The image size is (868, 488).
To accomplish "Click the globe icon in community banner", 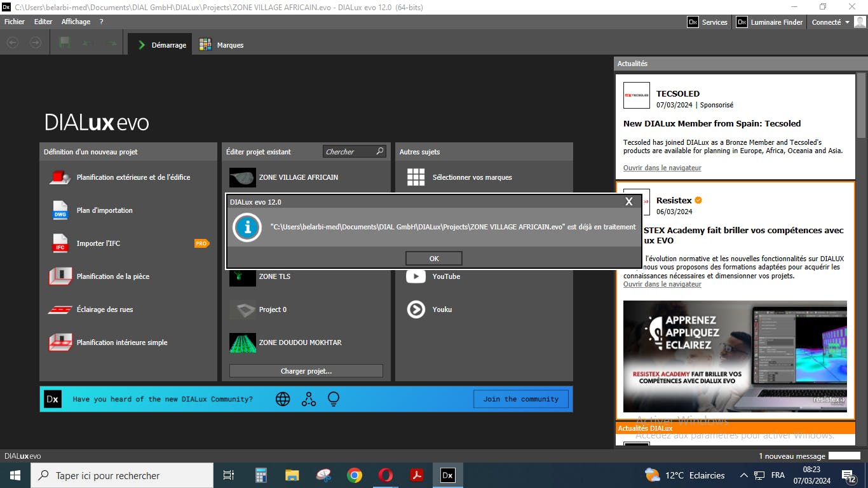I will [283, 399].
